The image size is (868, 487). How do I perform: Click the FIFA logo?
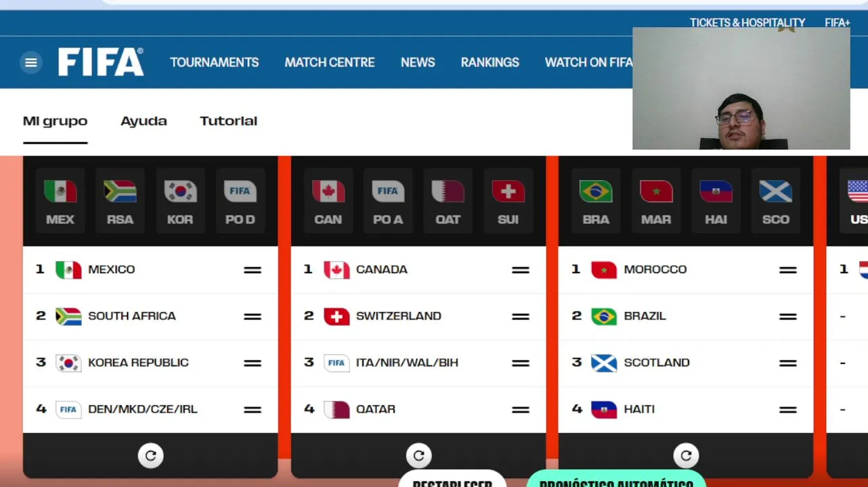(x=101, y=62)
